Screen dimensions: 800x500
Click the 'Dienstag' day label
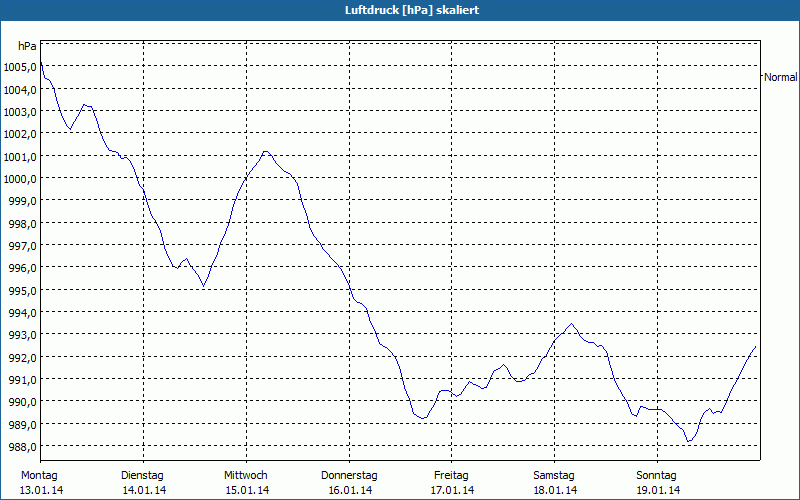coord(142,476)
